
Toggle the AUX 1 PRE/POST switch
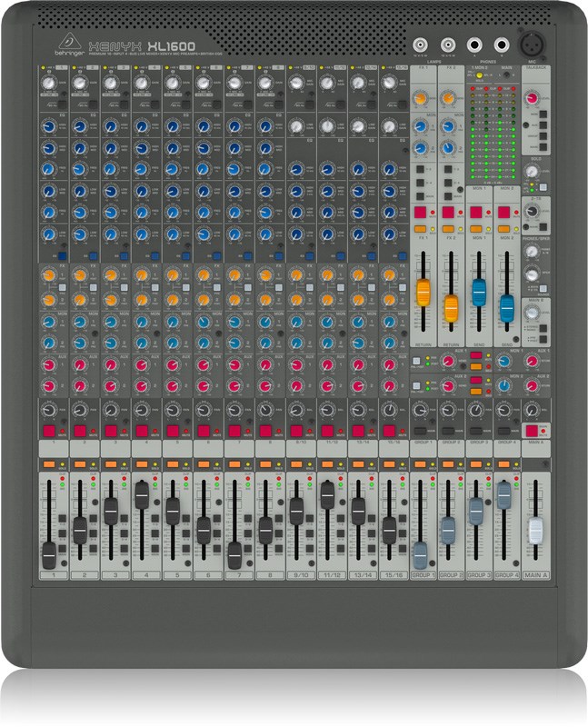point(416,361)
